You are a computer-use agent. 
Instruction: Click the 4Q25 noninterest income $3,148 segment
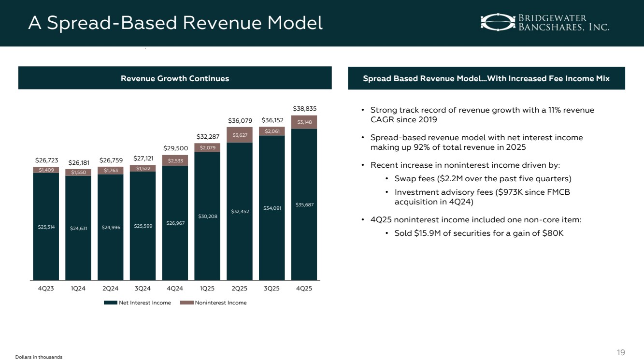tap(304, 122)
